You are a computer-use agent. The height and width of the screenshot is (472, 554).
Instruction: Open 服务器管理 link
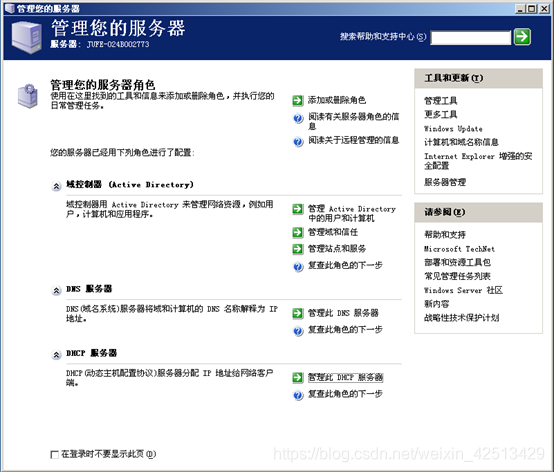(x=445, y=182)
